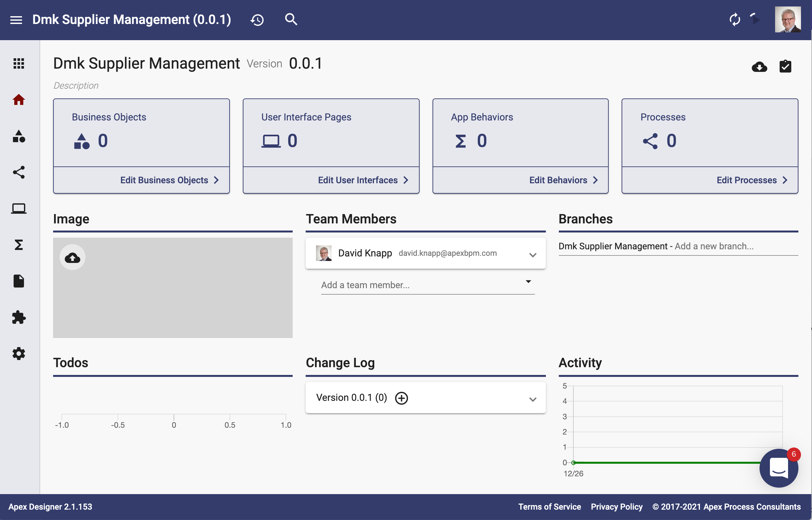
Task: Click the cloud upload image button
Action: (x=73, y=258)
